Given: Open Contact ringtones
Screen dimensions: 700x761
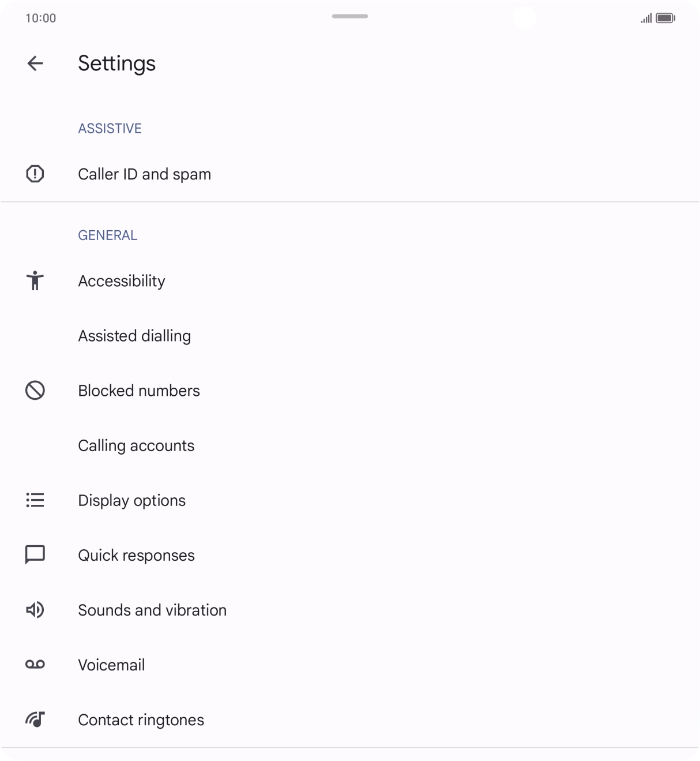Looking at the screenshot, I should point(141,720).
